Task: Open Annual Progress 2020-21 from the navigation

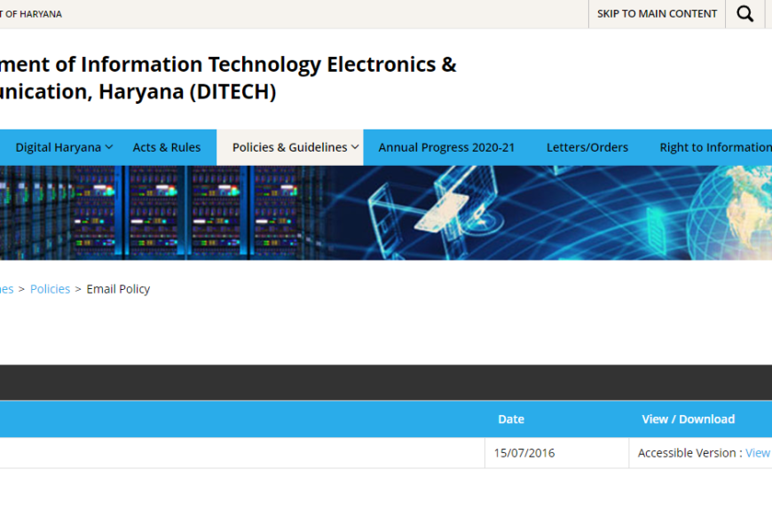Action: [446, 147]
